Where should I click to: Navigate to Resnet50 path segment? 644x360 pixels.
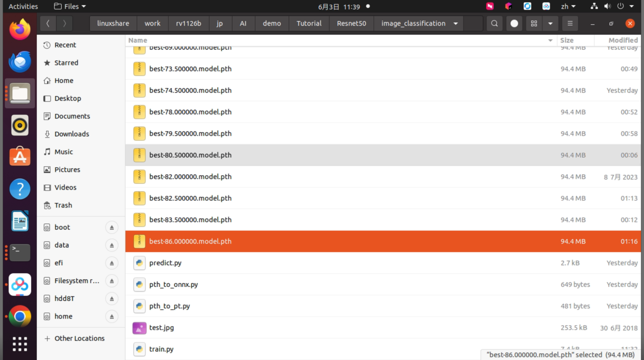point(351,24)
